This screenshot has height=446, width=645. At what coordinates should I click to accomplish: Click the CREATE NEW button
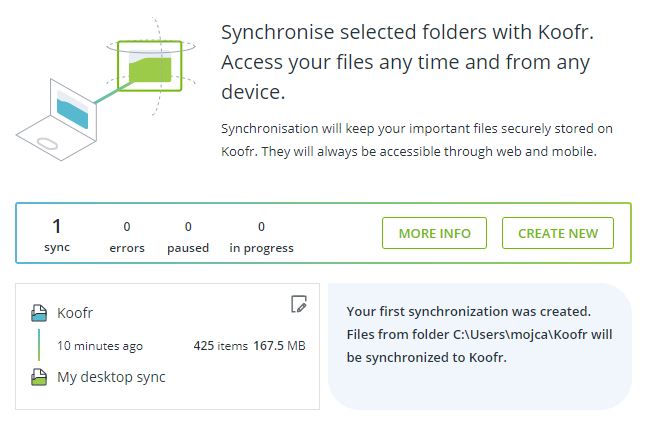(558, 233)
